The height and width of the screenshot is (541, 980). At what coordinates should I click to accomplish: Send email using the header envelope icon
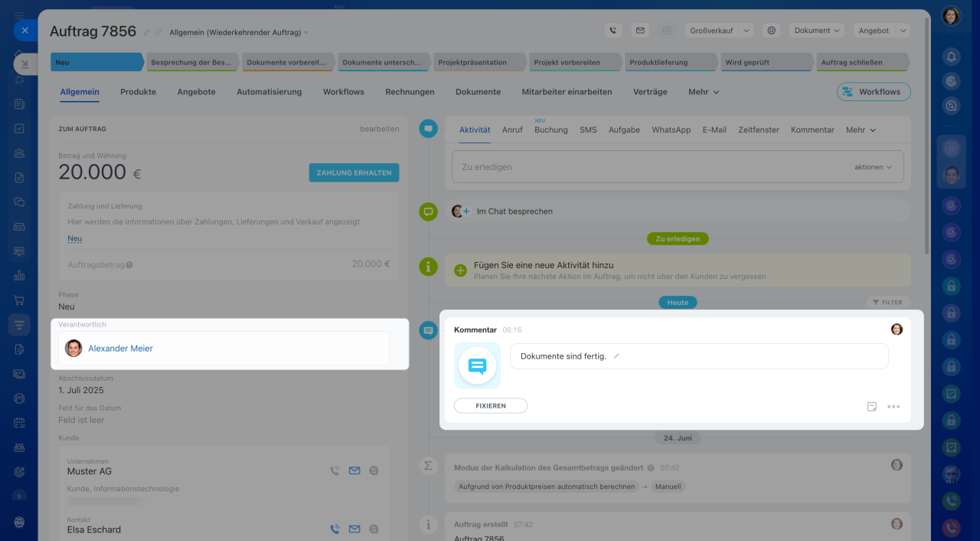pyautogui.click(x=640, y=31)
